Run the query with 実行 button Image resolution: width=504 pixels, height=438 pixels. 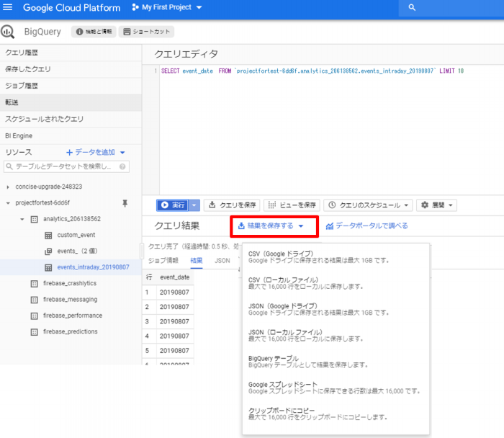173,205
